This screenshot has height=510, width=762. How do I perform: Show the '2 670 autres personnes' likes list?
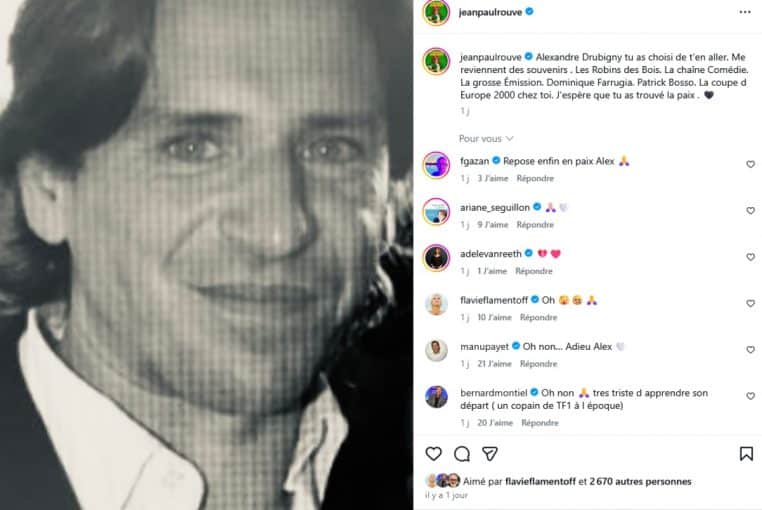coord(640,481)
